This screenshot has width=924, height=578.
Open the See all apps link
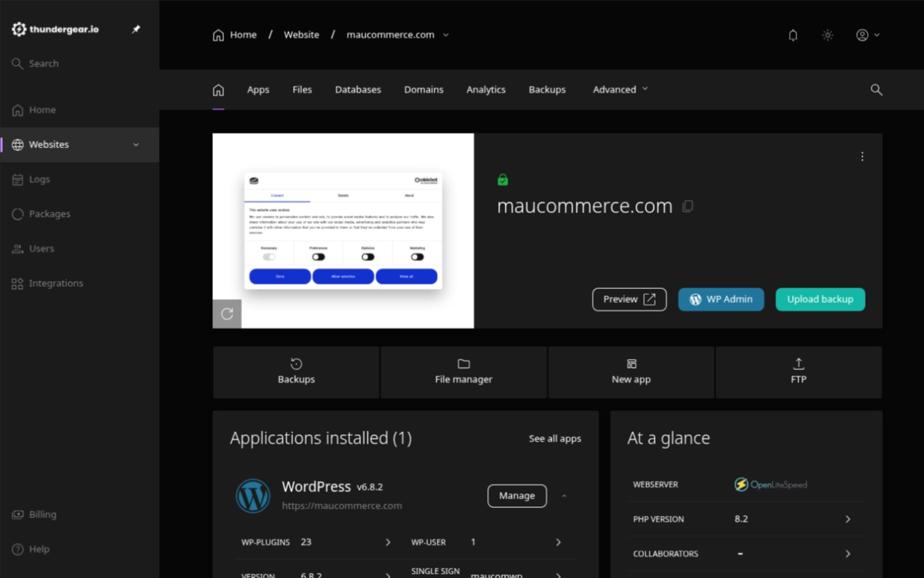554,439
